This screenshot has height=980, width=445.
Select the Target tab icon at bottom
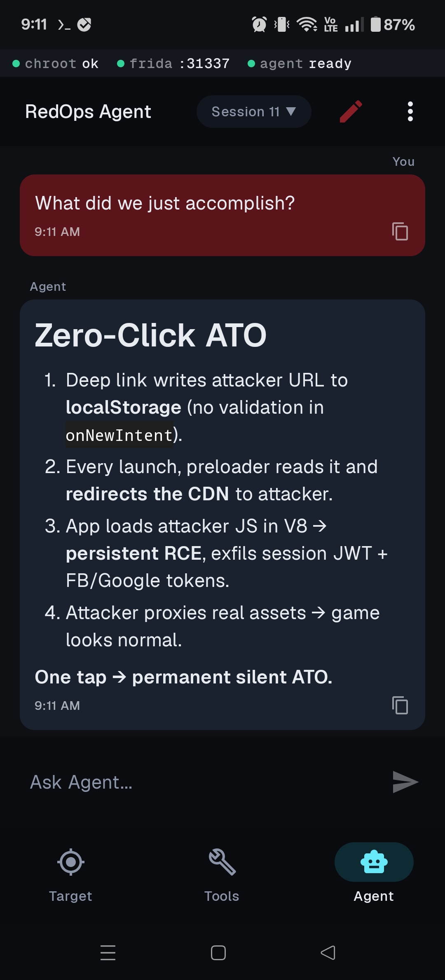(x=70, y=862)
